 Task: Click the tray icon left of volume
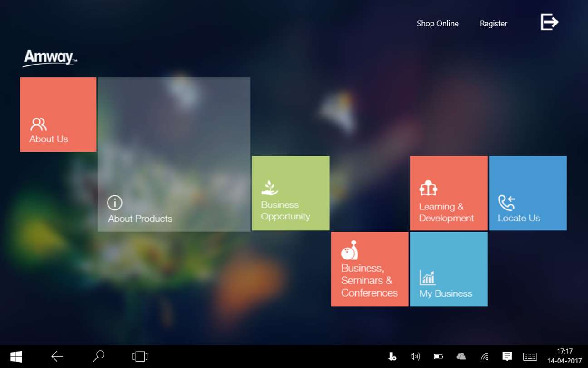tap(392, 357)
